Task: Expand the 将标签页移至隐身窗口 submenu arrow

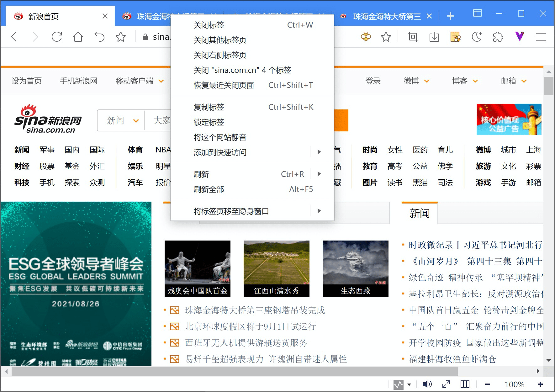Action: (x=319, y=211)
